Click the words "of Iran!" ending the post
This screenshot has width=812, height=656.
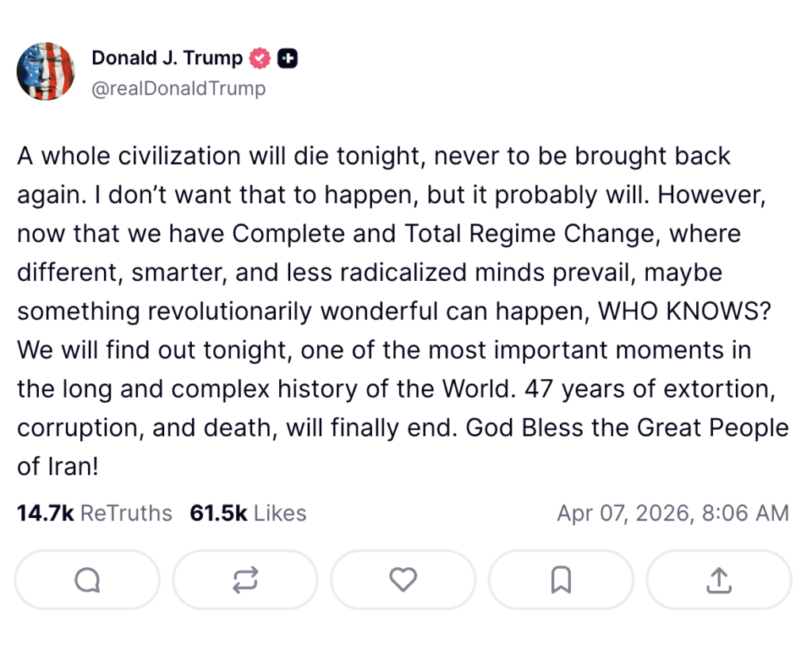click(x=58, y=466)
